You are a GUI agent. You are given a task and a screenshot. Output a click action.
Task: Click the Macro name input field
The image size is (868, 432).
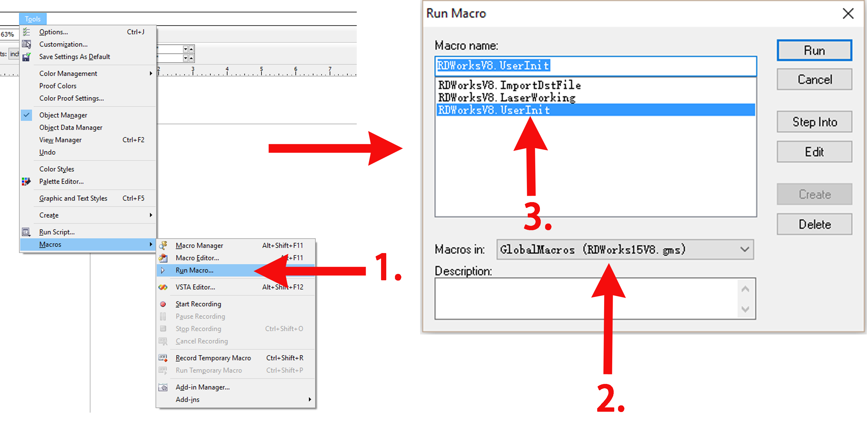(594, 65)
